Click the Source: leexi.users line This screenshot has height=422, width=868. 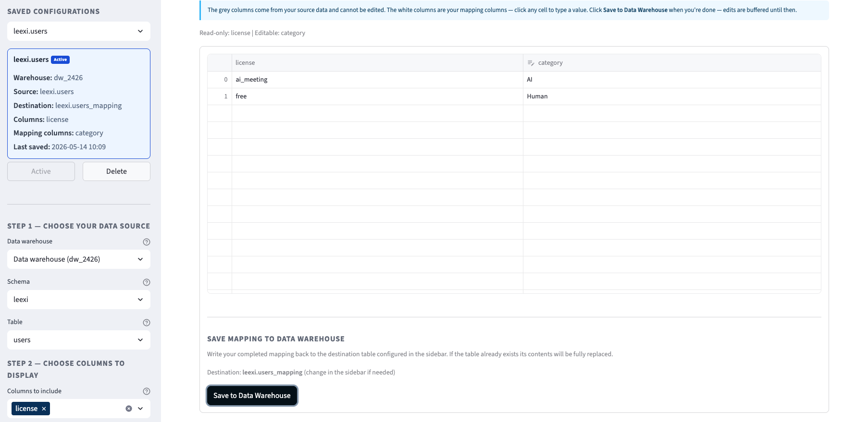pyautogui.click(x=44, y=92)
